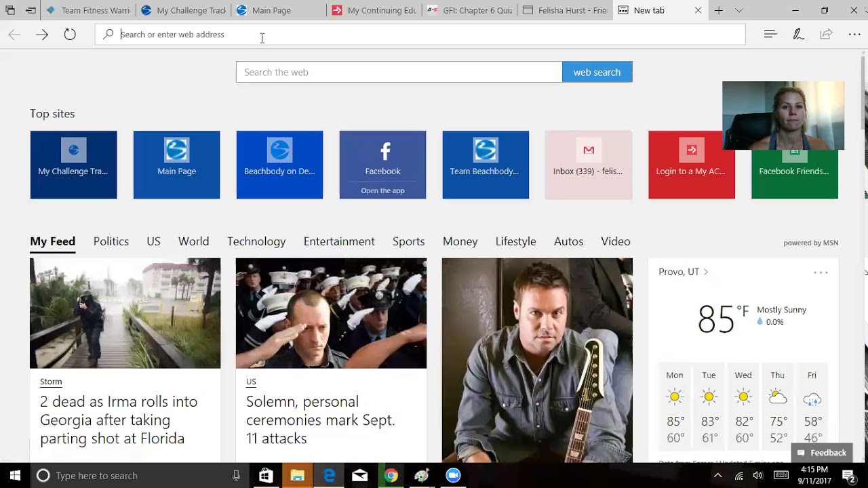Open the man with guitar story image

coord(537,360)
